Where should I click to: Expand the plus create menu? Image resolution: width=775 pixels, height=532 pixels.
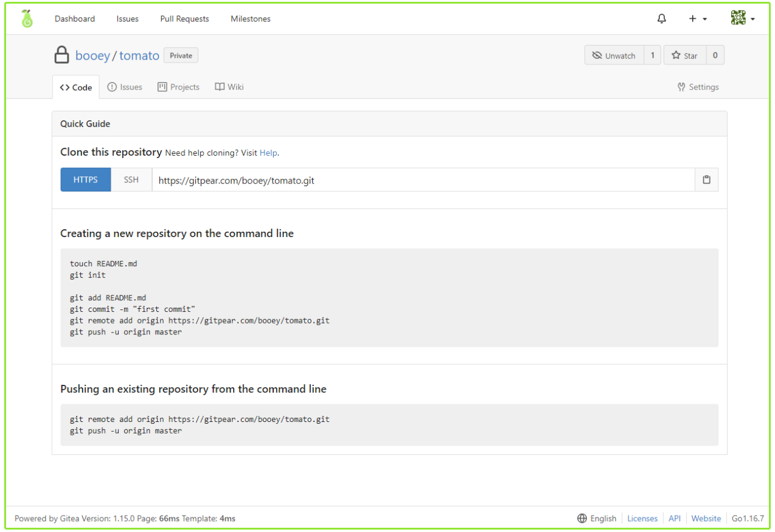(697, 19)
